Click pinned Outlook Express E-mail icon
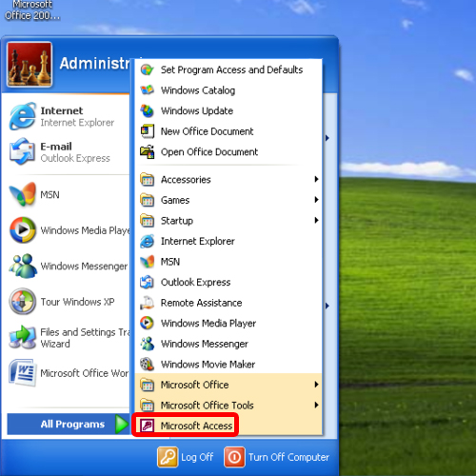Screen dimensions: 476x476 23,151
